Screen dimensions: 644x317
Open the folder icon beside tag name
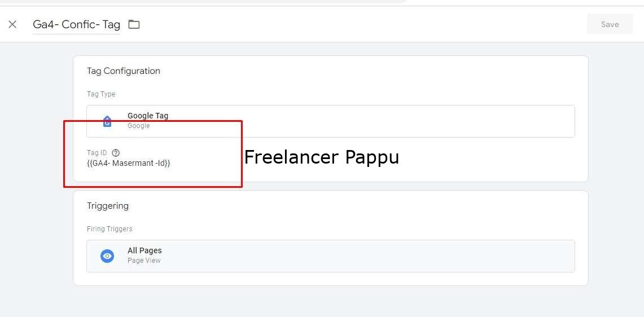click(x=134, y=24)
